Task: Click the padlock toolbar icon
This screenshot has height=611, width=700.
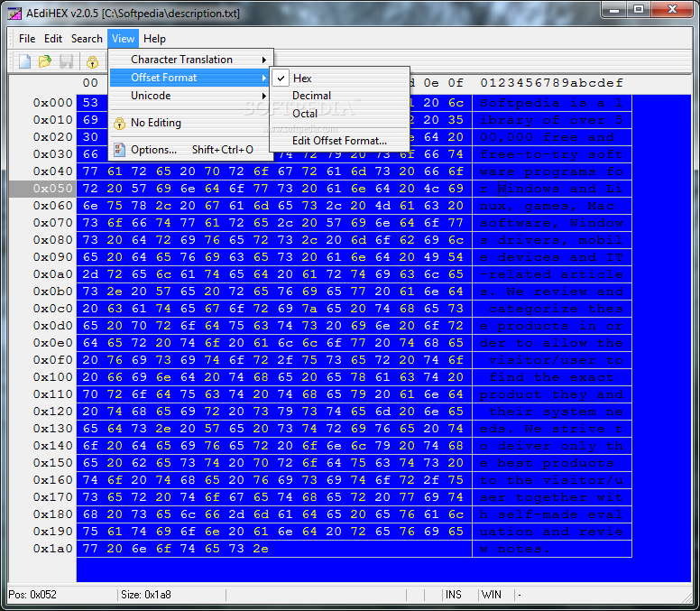Action: (92, 61)
